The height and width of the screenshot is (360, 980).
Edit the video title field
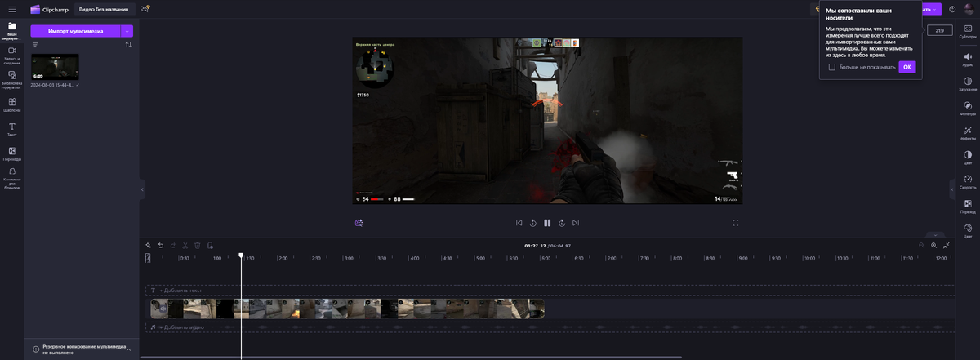104,9
